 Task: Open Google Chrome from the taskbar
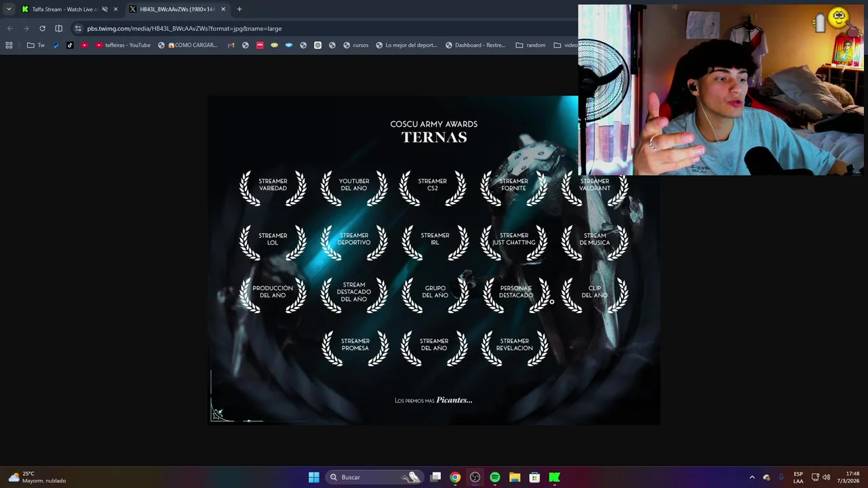(455, 477)
